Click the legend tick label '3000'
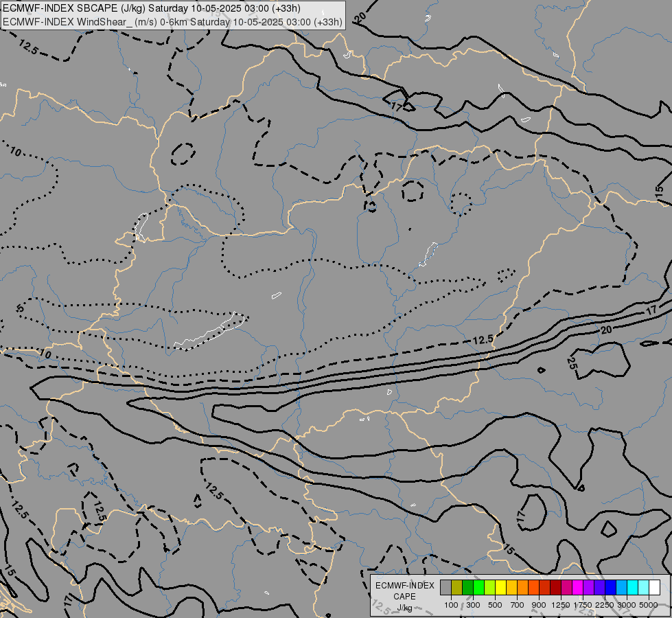 (627, 605)
